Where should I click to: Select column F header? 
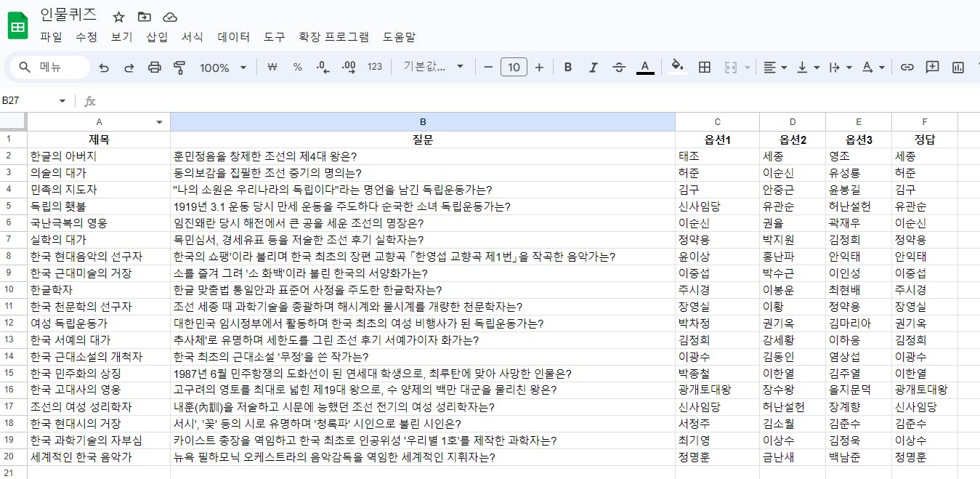[925, 122]
